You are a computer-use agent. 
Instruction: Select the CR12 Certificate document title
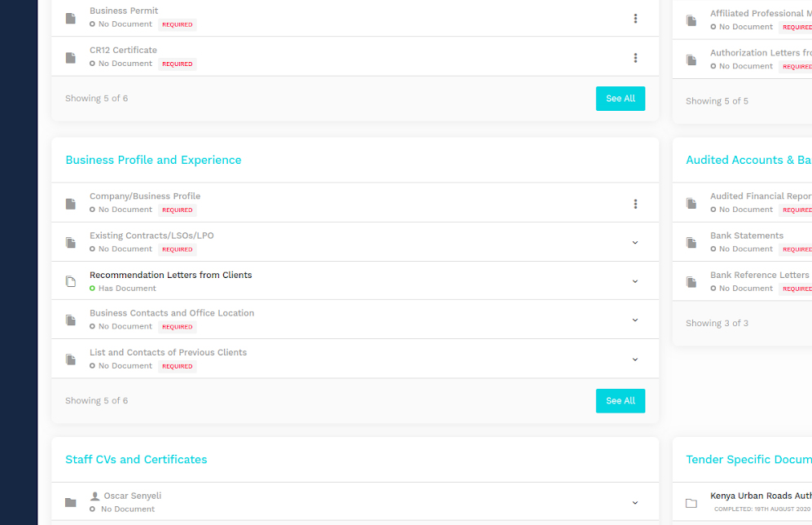point(123,51)
